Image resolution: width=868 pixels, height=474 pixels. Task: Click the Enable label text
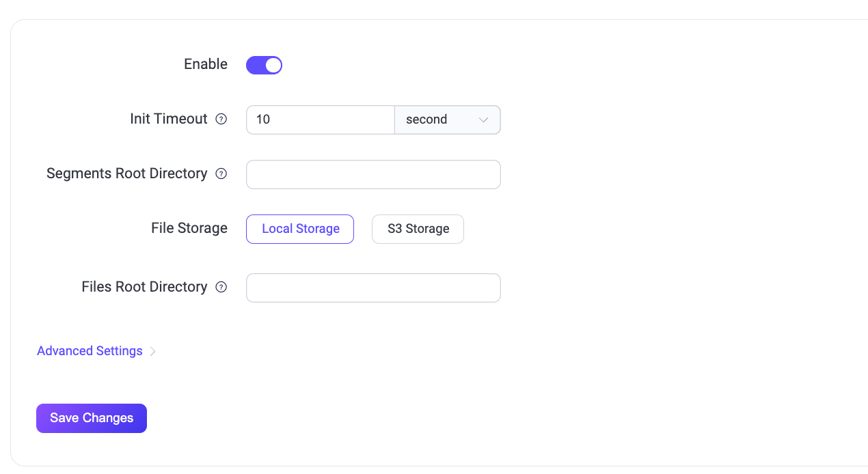tap(205, 64)
